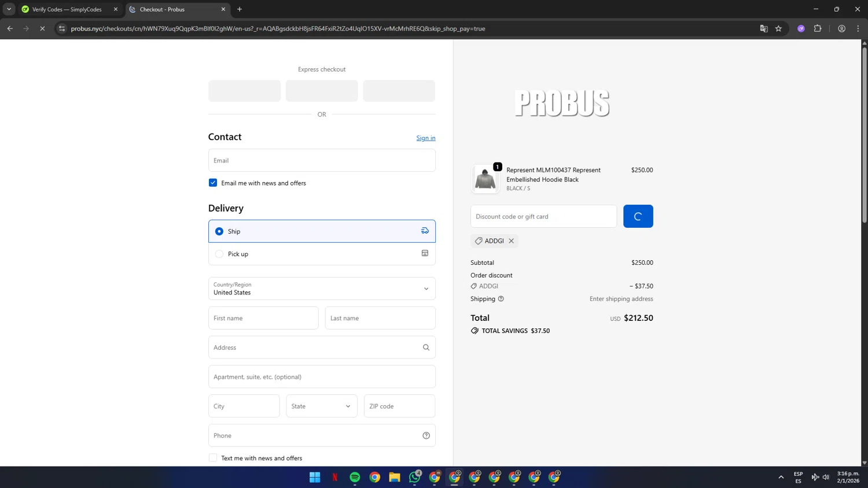Stop loading the page
Screen dimensions: 868x488
point(42,28)
